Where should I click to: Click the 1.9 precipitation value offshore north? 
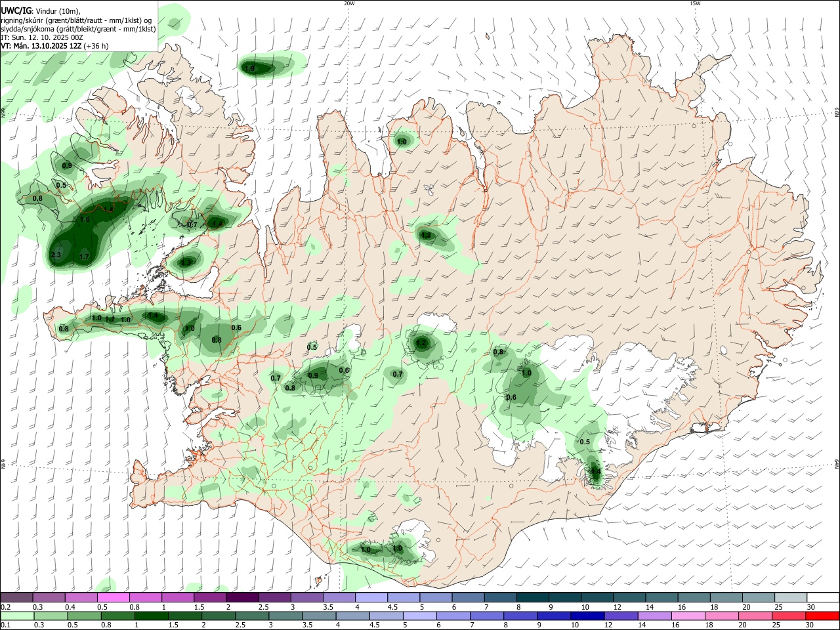click(x=250, y=68)
